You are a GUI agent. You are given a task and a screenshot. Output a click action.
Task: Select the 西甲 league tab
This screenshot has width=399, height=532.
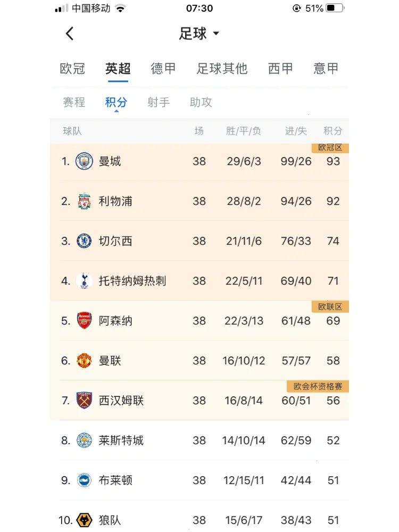click(280, 69)
